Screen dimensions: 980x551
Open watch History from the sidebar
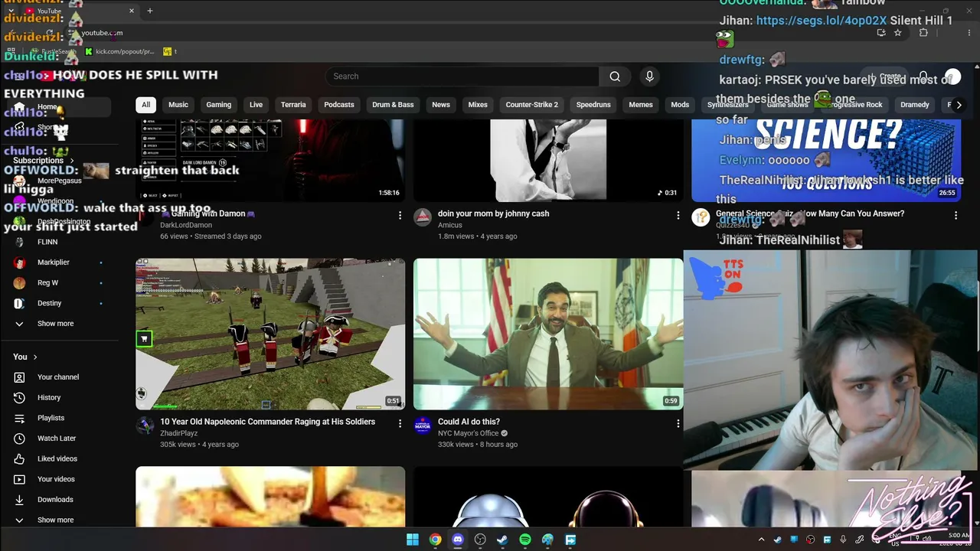pyautogui.click(x=49, y=398)
